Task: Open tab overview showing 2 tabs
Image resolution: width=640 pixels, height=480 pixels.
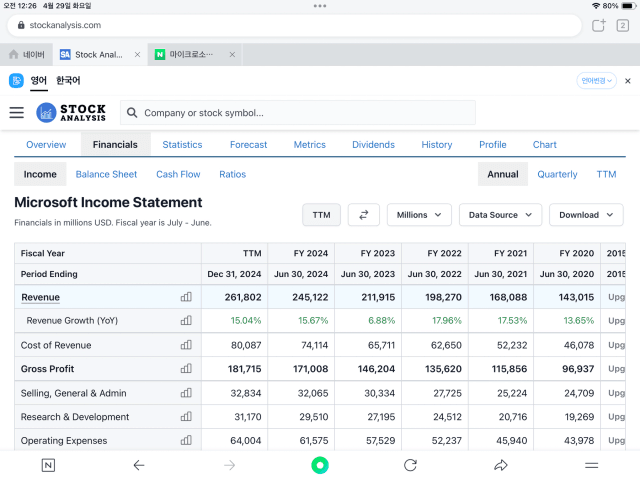Action: (622, 25)
